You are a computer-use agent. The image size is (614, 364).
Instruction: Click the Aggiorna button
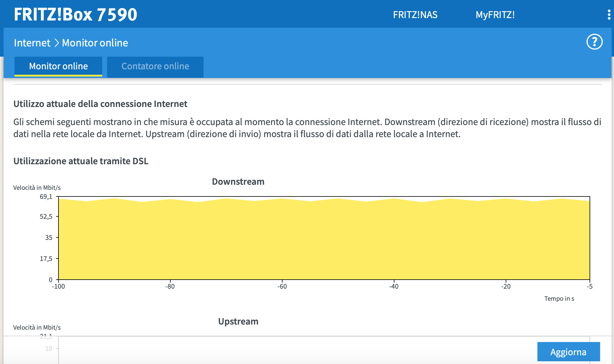pos(568,352)
